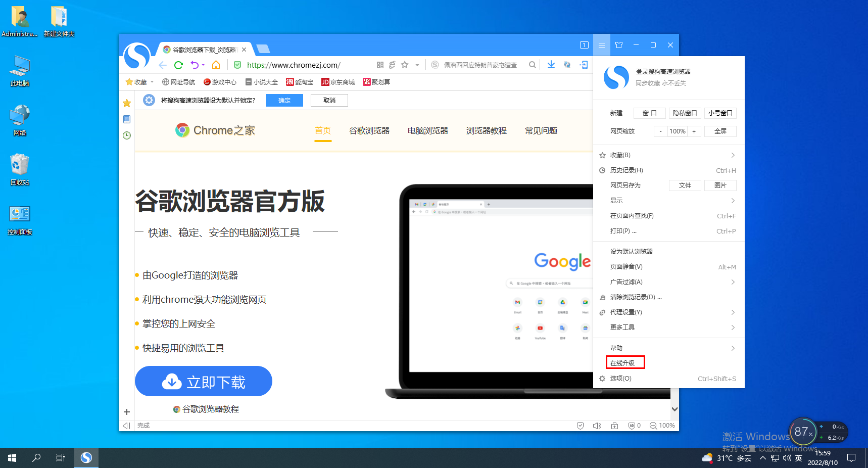The height and width of the screenshot is (468, 868).
Task: Click the Chrome之家 site logo
Action: pyautogui.click(x=215, y=130)
